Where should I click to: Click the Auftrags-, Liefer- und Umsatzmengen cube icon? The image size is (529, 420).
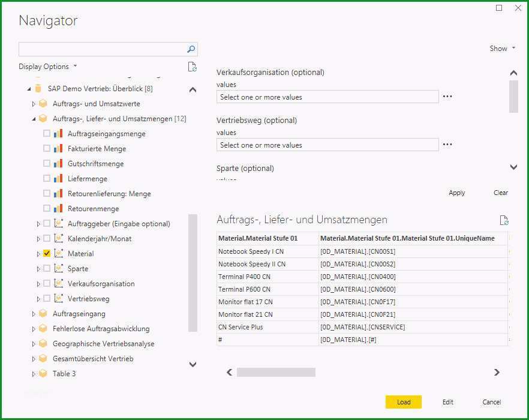(43, 119)
